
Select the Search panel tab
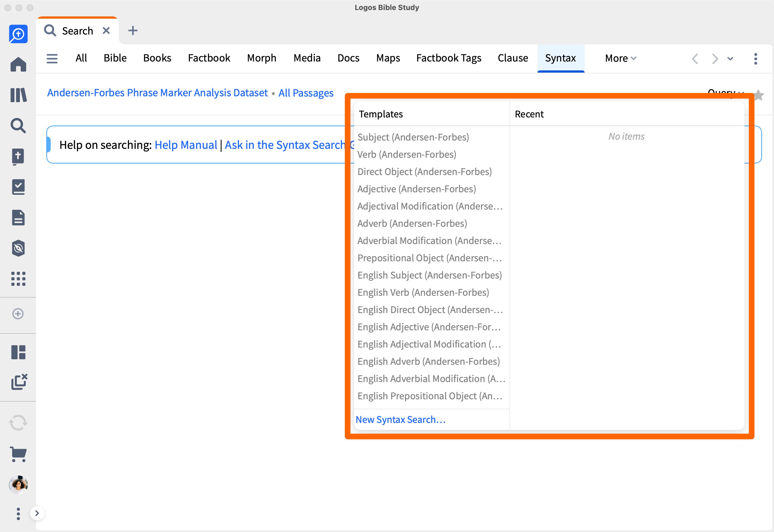pyautogui.click(x=77, y=31)
